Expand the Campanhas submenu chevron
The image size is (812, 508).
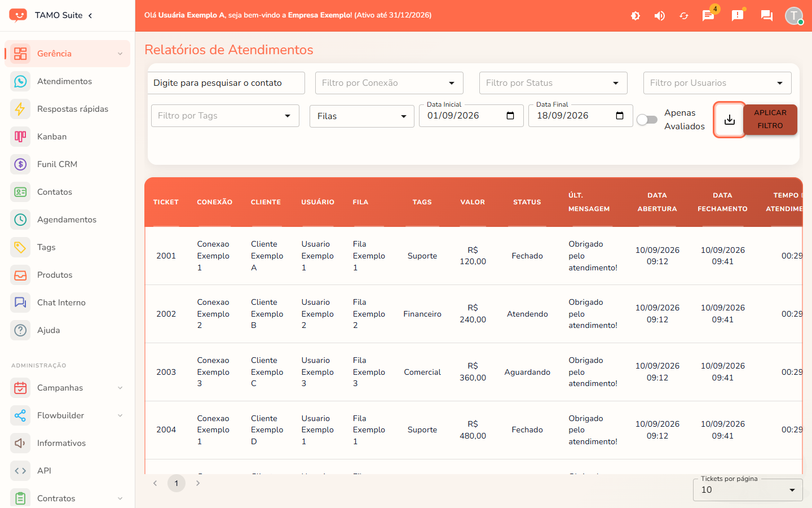tap(120, 388)
